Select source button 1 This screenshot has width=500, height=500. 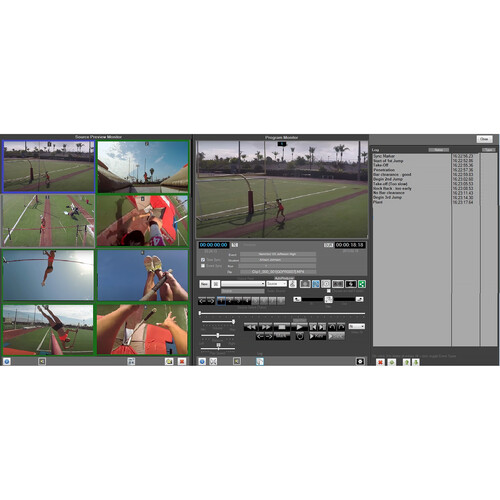pyautogui.click(x=221, y=301)
